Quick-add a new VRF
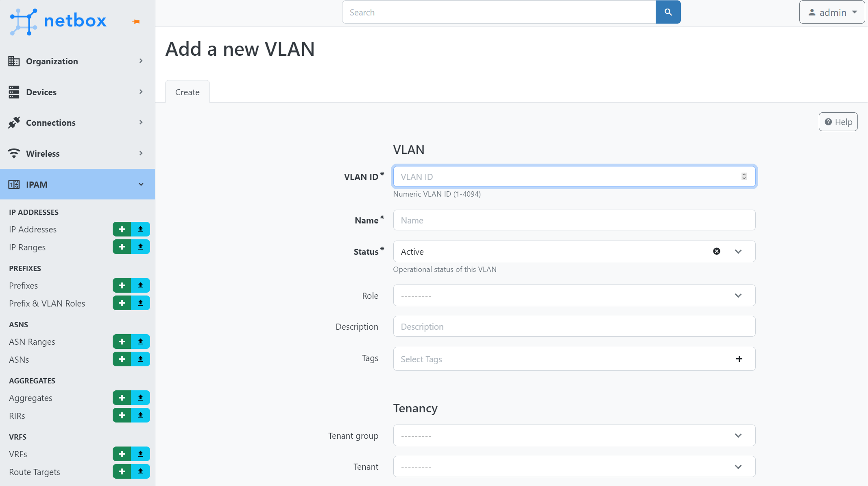868x486 pixels. coord(122,454)
